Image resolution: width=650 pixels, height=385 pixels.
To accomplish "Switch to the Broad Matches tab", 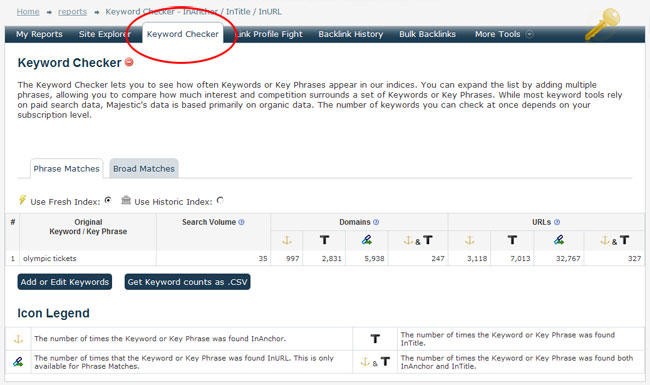I will point(144,169).
